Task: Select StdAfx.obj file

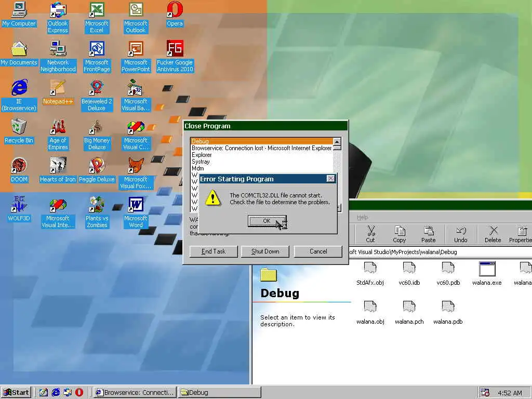Action: 370,274
